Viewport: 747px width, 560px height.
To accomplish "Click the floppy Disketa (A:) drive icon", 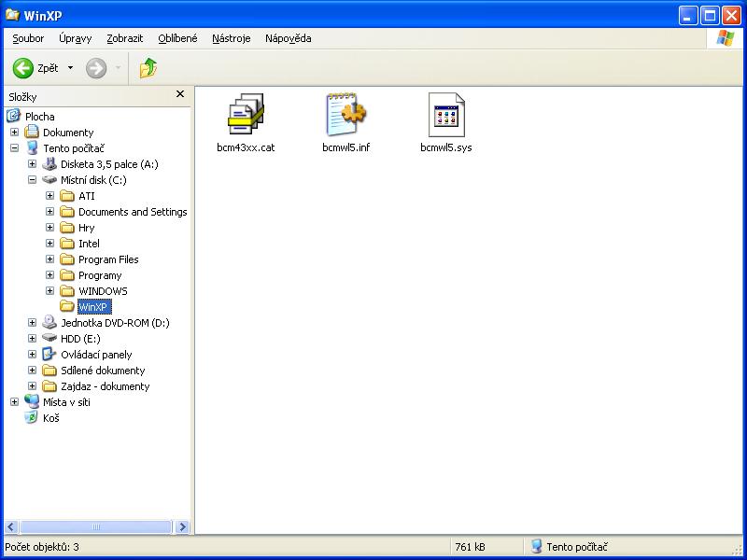I will (x=49, y=164).
